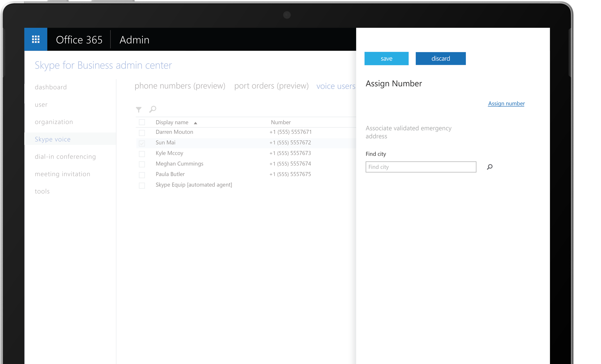Click number +1 (555) 5557671
Viewport: 601px width, 364px height.
tap(291, 132)
